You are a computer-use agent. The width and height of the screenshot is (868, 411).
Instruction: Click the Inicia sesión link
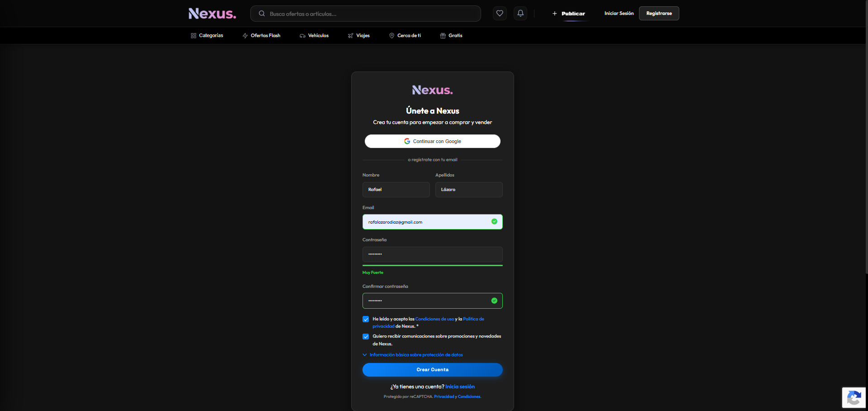[x=460, y=387]
